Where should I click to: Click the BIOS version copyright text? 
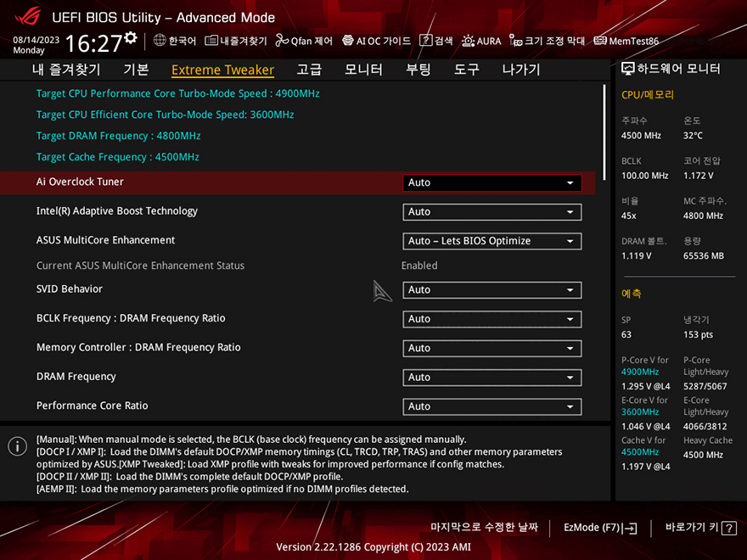[x=373, y=547]
